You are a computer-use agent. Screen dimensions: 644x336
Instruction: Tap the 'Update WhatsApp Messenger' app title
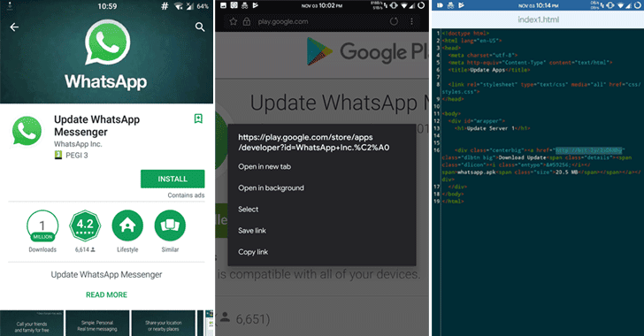point(97,126)
